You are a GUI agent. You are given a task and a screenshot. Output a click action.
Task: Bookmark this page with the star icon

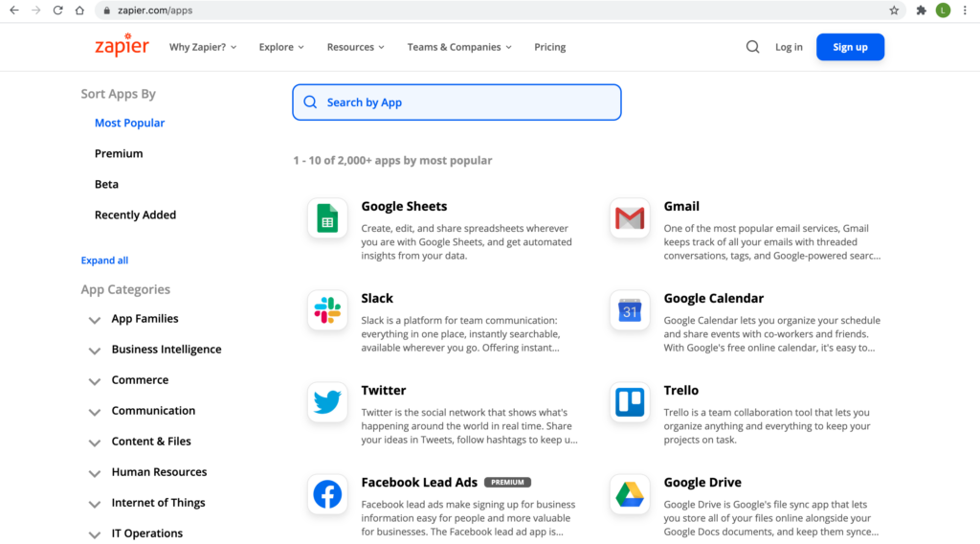coord(894,11)
